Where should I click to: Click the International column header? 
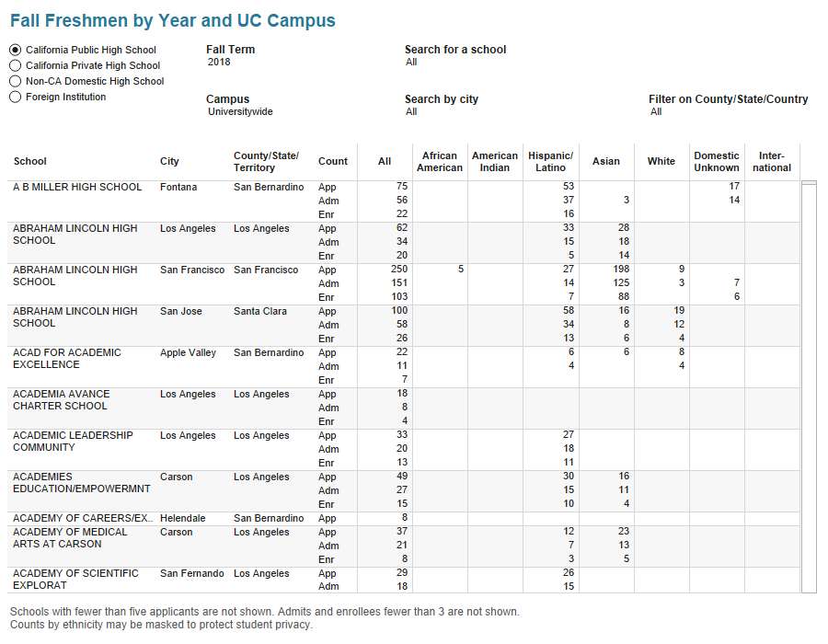(x=773, y=161)
